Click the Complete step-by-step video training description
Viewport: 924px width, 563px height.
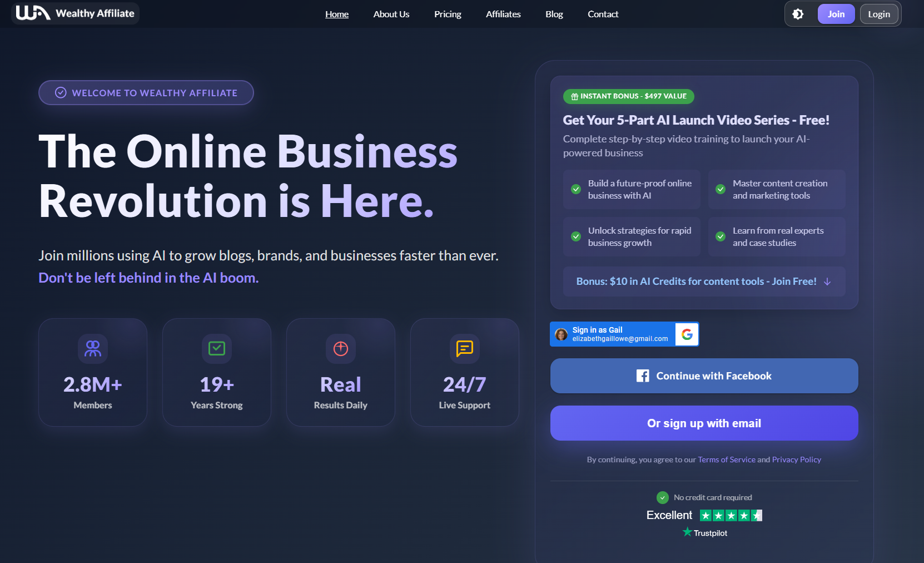[687, 146]
